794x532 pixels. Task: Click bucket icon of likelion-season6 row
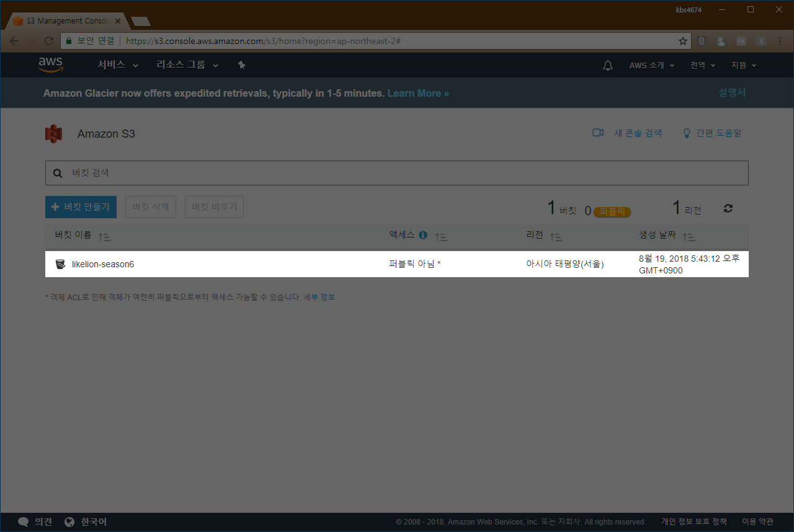coord(60,264)
